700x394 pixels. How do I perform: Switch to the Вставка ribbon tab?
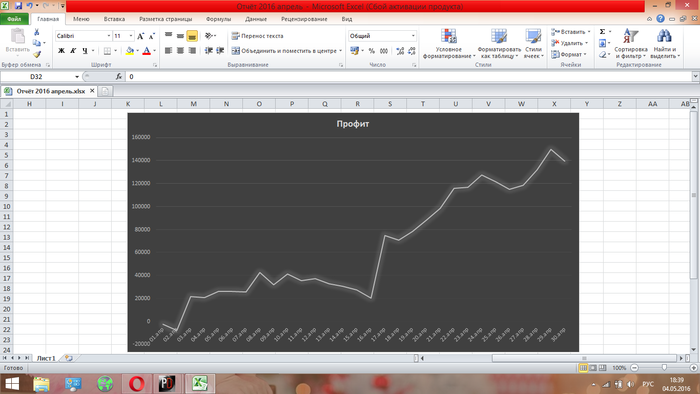(114, 19)
